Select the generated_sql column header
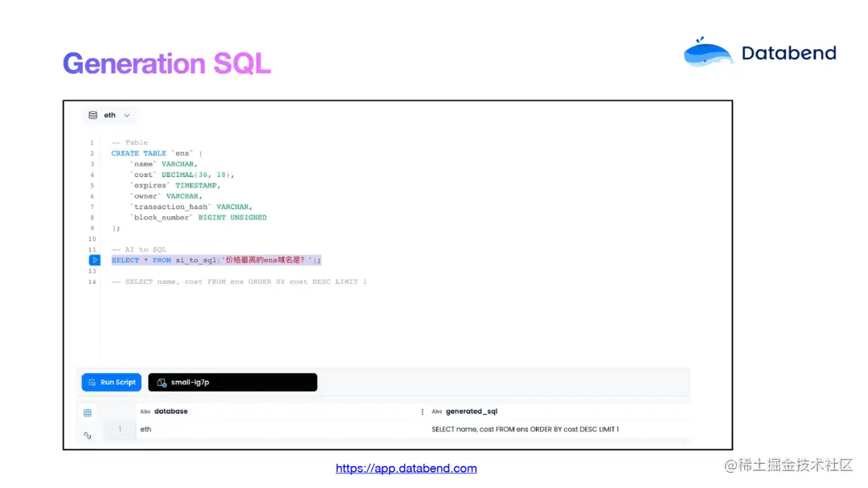Image resolution: width=868 pixels, height=488 pixels. point(472,412)
